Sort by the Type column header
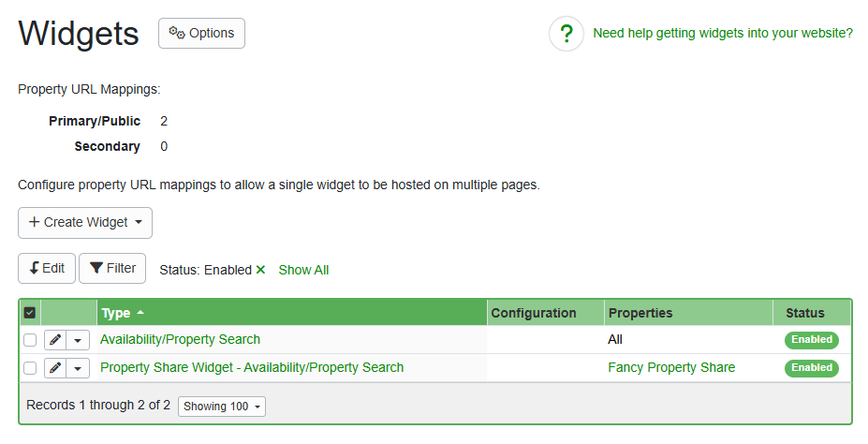 point(116,313)
